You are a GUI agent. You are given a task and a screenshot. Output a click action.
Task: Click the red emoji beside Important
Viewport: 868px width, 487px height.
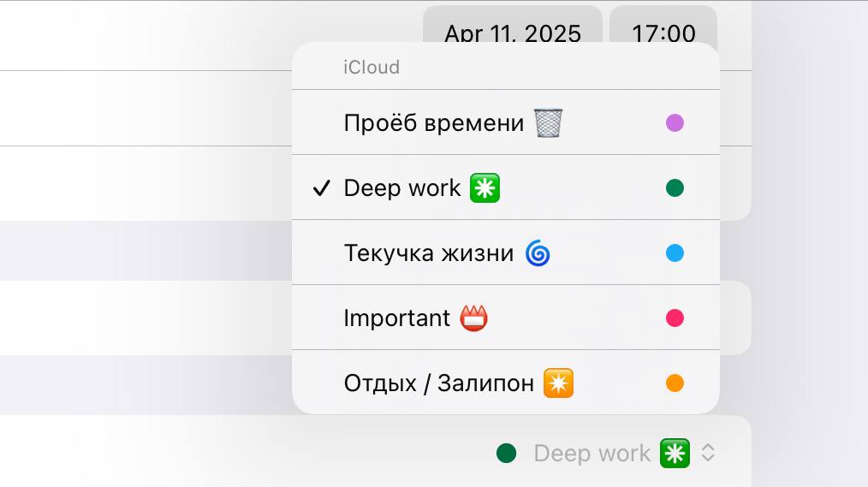[474, 318]
